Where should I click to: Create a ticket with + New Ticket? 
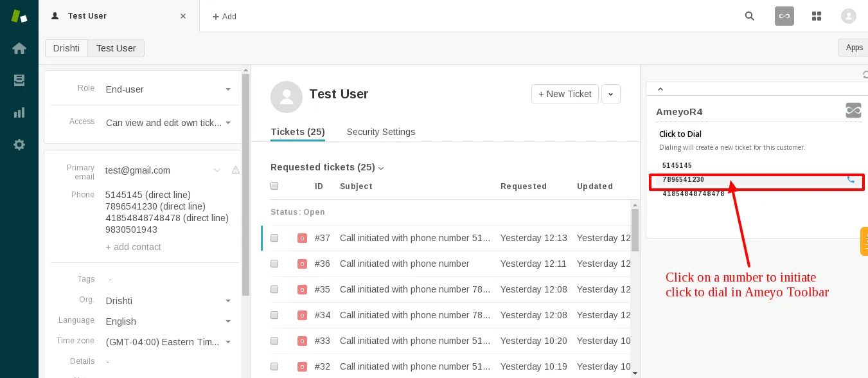pyautogui.click(x=565, y=94)
